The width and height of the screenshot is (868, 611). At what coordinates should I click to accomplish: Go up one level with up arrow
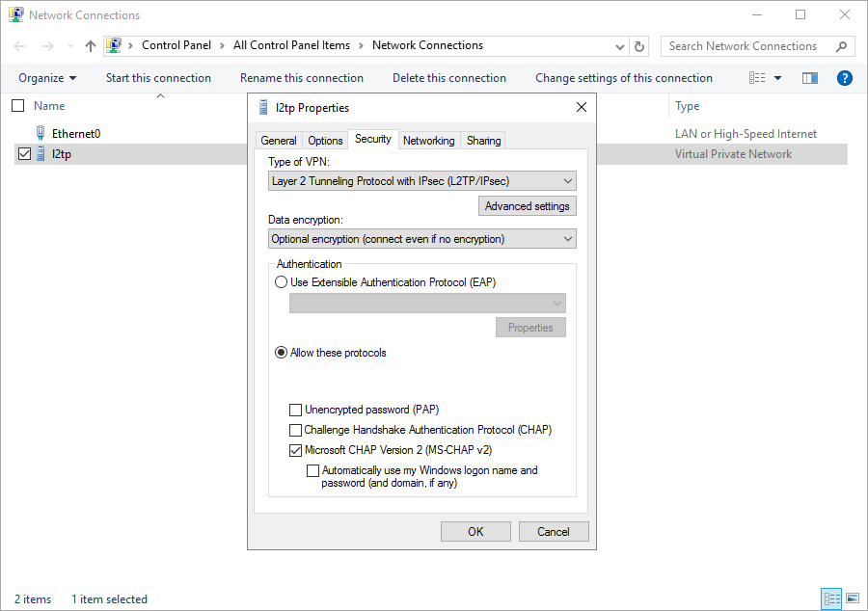(91, 46)
